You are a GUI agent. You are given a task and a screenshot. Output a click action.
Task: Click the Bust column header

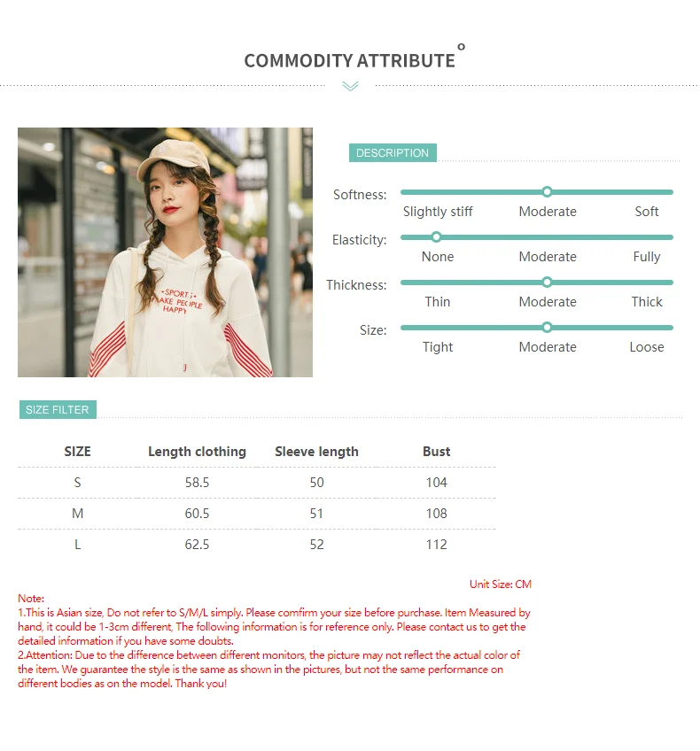pos(437,452)
